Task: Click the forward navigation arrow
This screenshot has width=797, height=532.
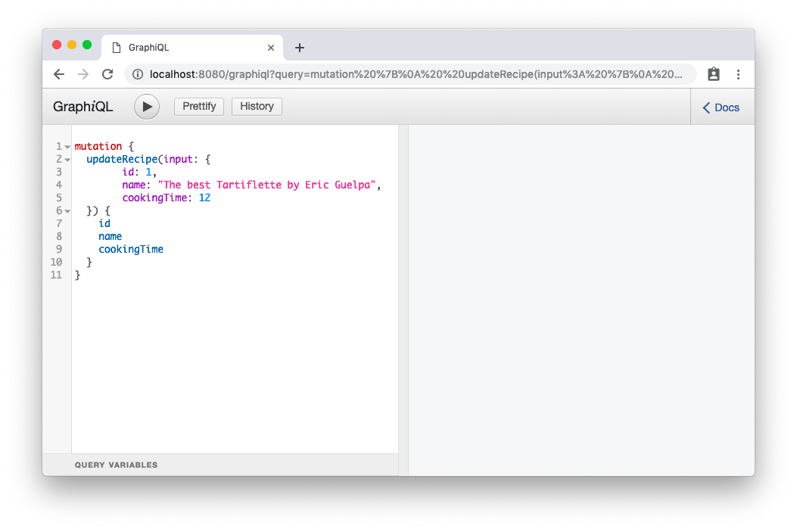Action: coord(83,74)
